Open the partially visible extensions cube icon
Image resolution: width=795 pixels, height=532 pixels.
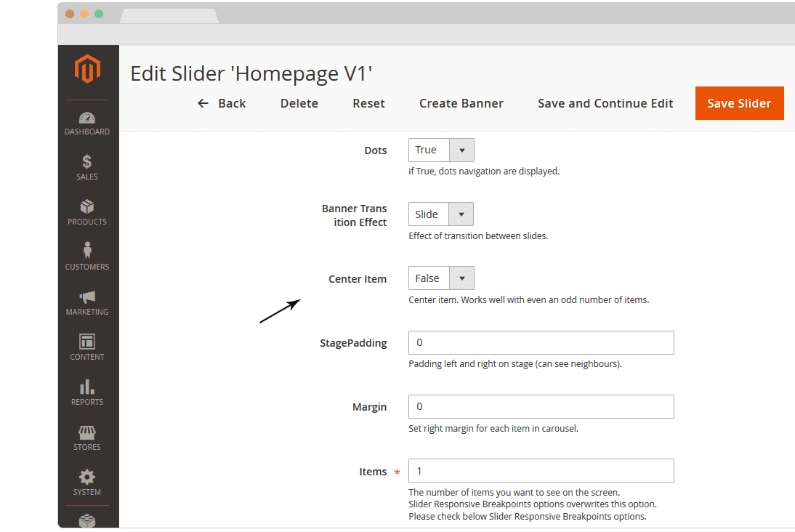click(87, 521)
